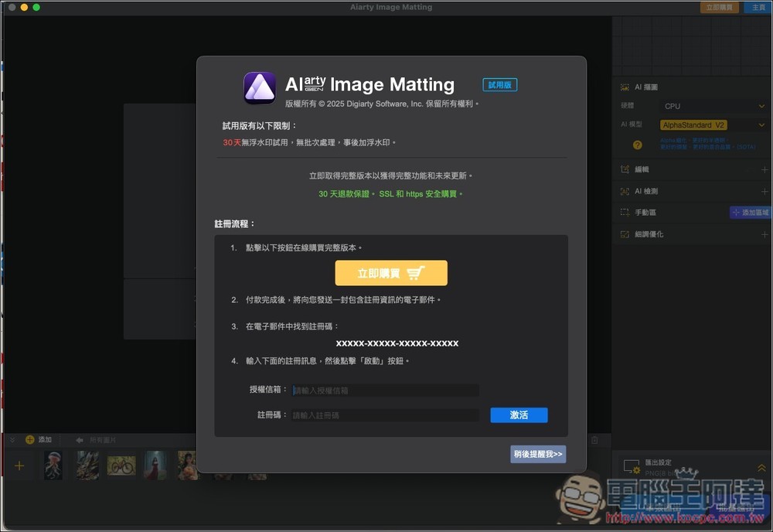Click the 授權信箱 email input field
Screen dimensions: 773x532
(x=385, y=390)
